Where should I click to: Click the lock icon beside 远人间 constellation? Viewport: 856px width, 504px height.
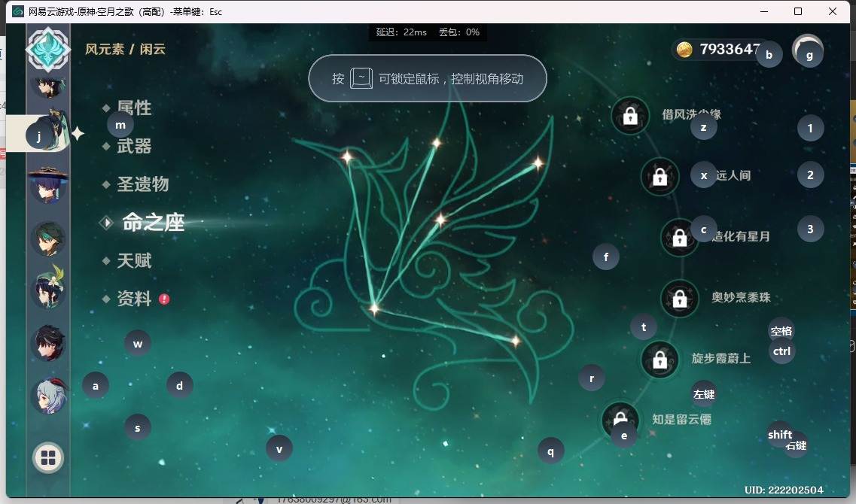(660, 177)
